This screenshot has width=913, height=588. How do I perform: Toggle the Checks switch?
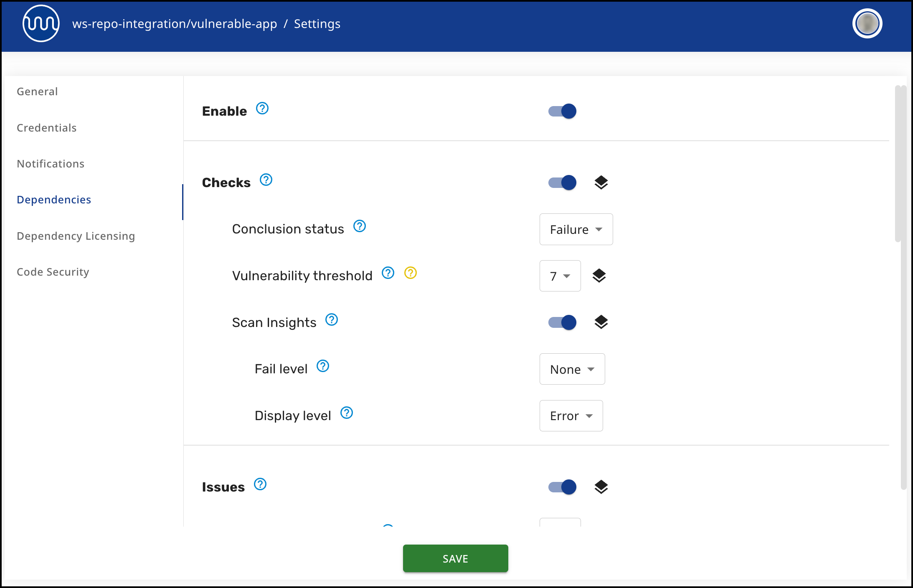562,182
